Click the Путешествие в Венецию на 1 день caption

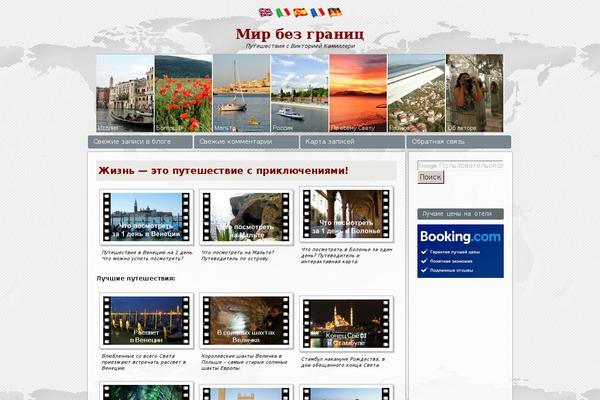click(147, 255)
